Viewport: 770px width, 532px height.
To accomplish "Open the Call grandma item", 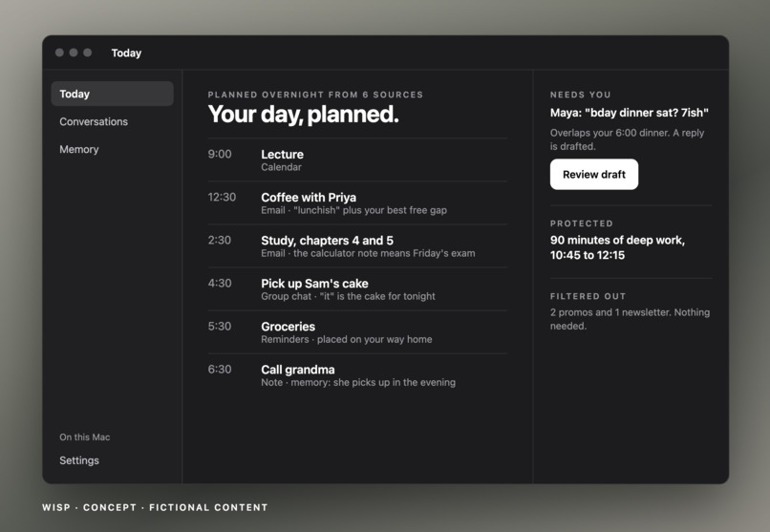I will click(x=357, y=375).
